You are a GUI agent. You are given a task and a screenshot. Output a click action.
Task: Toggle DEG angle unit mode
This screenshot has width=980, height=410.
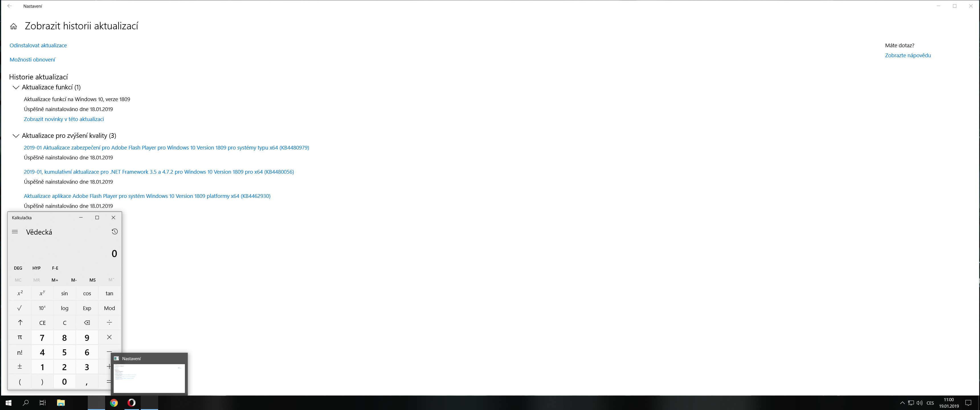click(x=18, y=268)
